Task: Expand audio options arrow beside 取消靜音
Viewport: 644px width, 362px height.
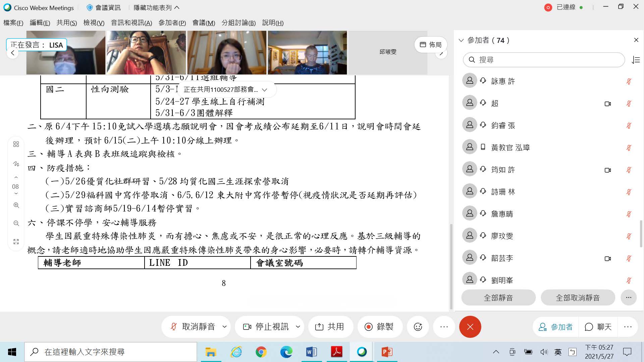Action: (x=224, y=327)
